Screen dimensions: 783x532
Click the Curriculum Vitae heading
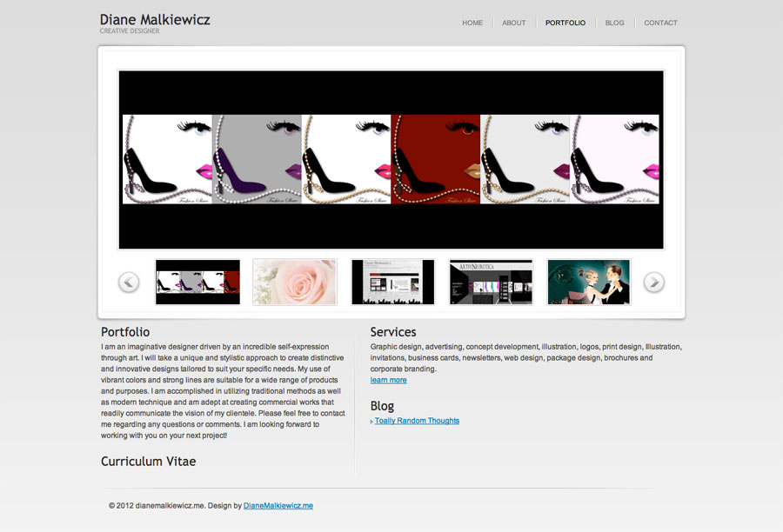[148, 462]
